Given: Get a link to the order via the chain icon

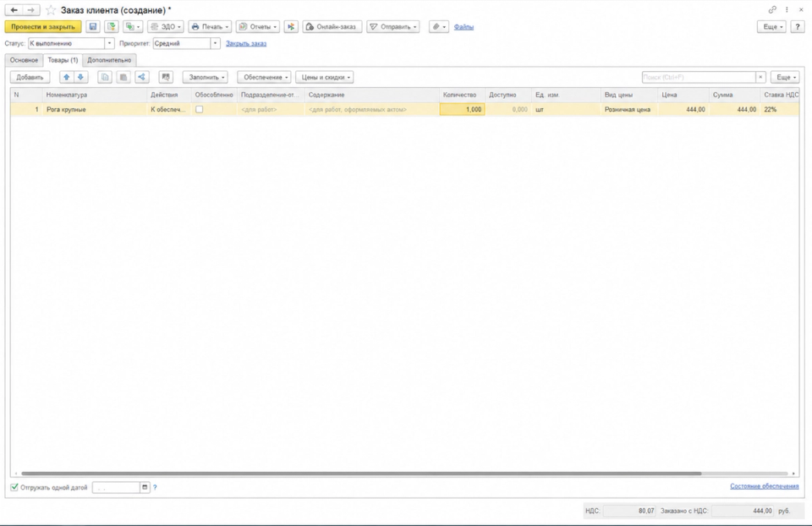Looking at the screenshot, I should pos(772,10).
